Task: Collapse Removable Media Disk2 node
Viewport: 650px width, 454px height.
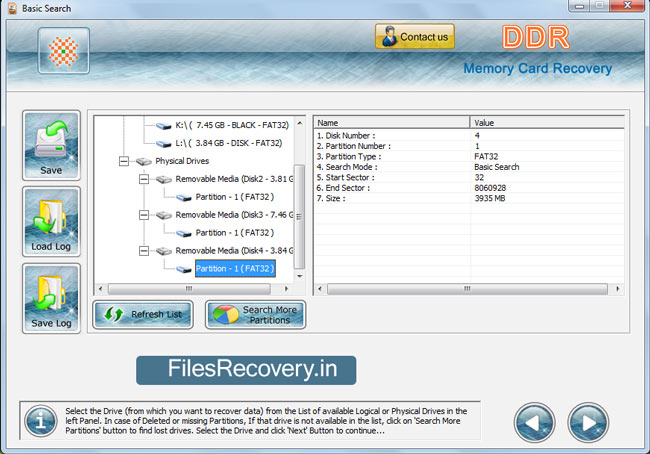Action: 144,179
